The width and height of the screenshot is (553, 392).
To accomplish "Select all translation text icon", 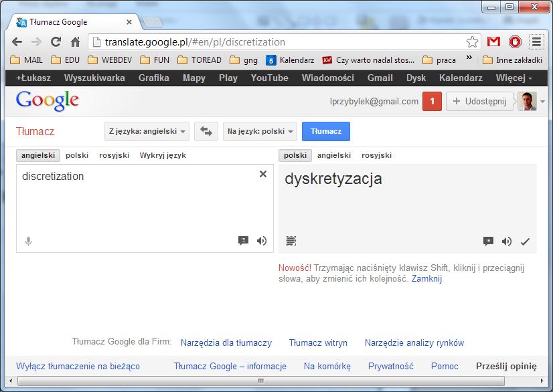I will [291, 241].
